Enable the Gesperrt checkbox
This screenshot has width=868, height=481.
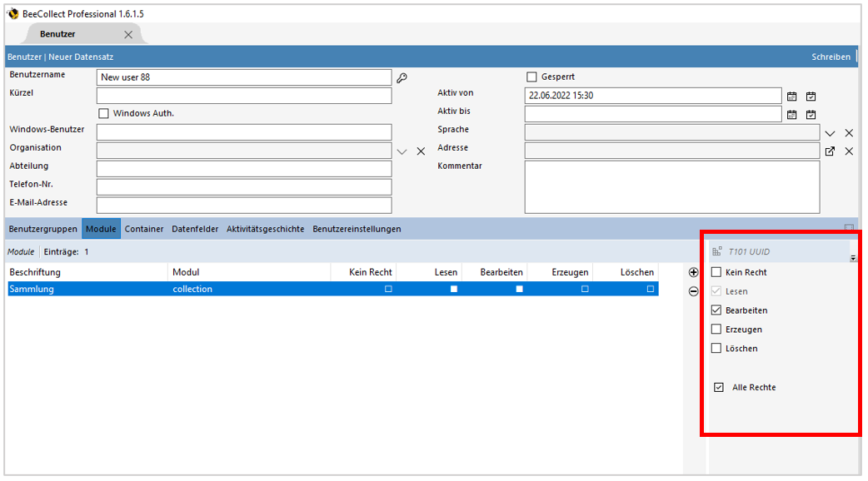coord(531,77)
